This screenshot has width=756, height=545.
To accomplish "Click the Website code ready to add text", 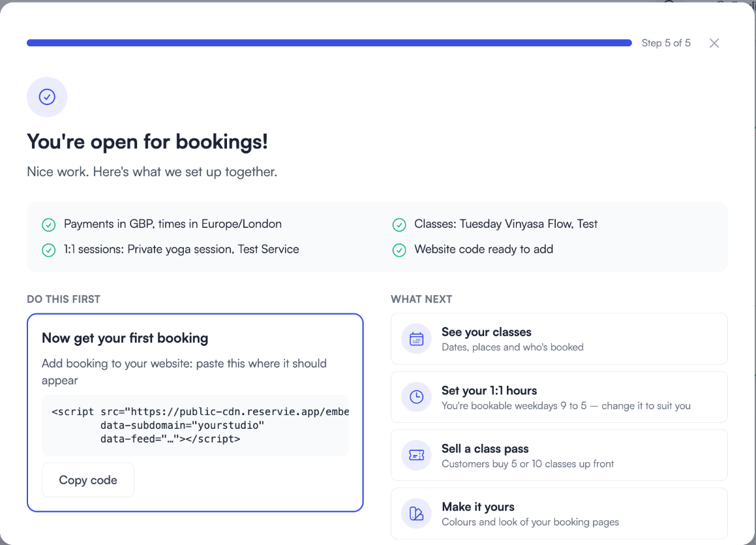I will 483,249.
